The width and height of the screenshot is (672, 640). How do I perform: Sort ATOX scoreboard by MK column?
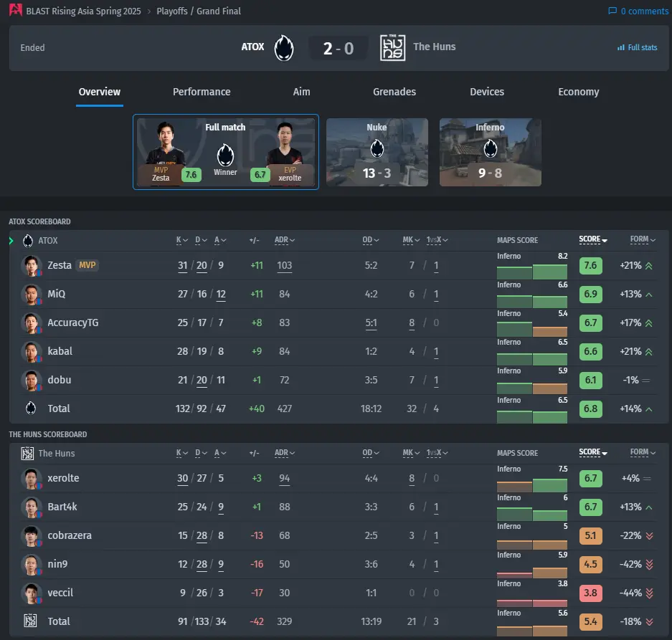click(410, 240)
